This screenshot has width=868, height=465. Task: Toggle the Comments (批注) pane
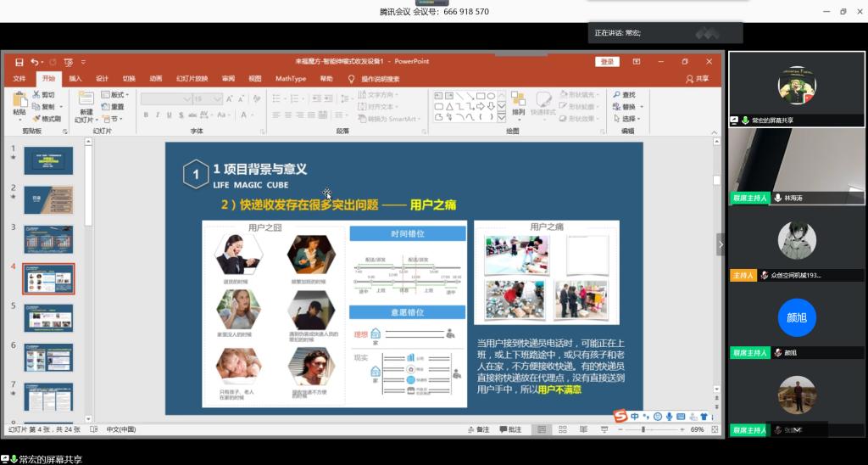coord(510,430)
